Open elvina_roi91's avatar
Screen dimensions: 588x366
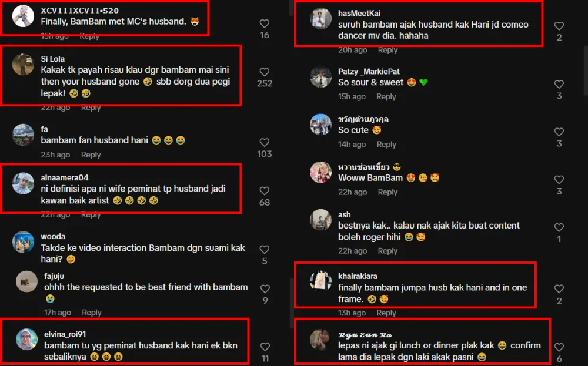click(26, 339)
